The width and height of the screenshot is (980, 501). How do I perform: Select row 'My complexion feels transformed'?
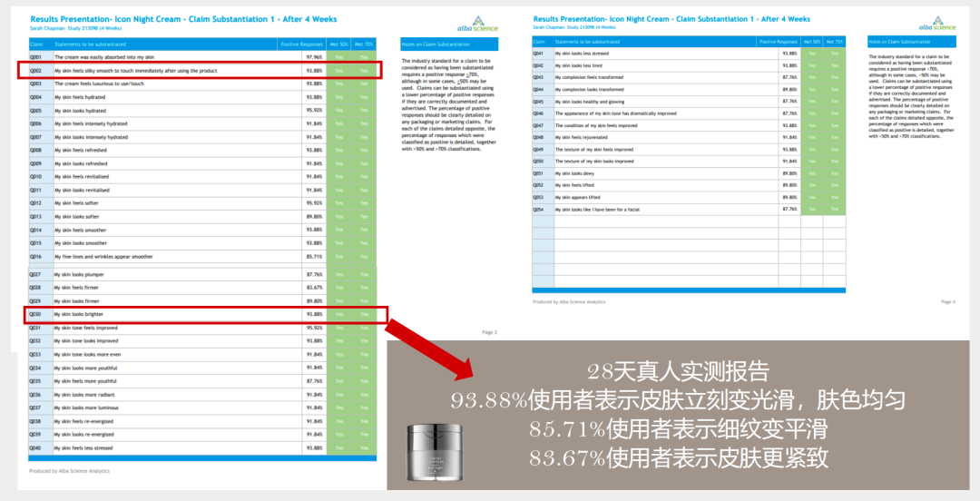689,77
